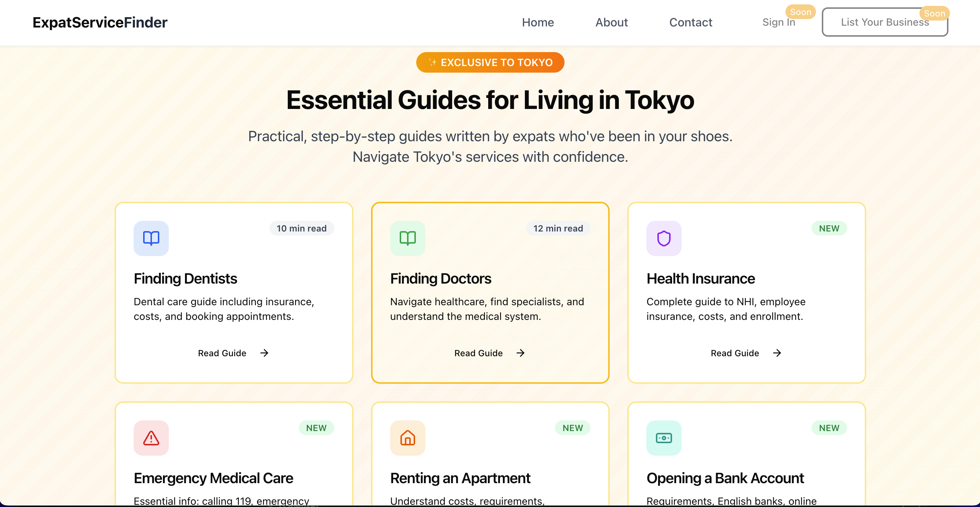
Task: Click the NEW badge on Opening a Bank Account card
Action: [829, 428]
